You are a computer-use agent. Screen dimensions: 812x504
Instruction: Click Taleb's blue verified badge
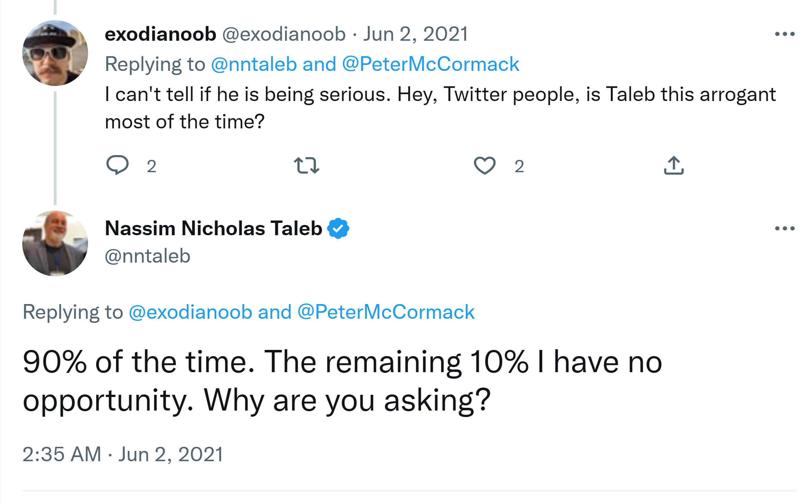(338, 228)
